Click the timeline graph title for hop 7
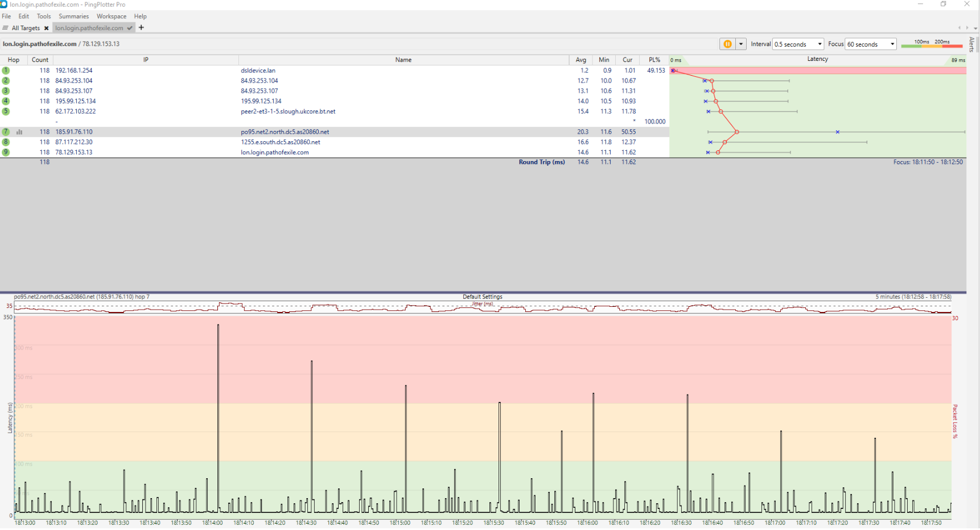 82,297
